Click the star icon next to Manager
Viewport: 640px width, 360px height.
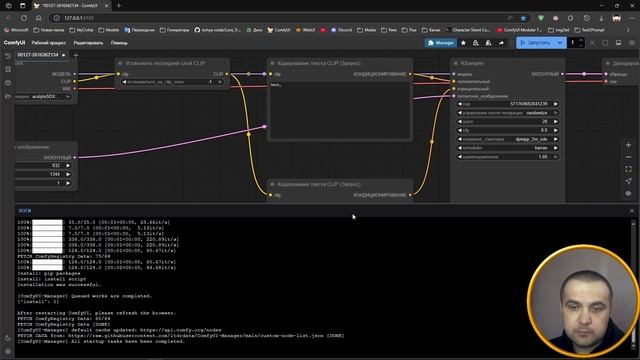click(463, 43)
